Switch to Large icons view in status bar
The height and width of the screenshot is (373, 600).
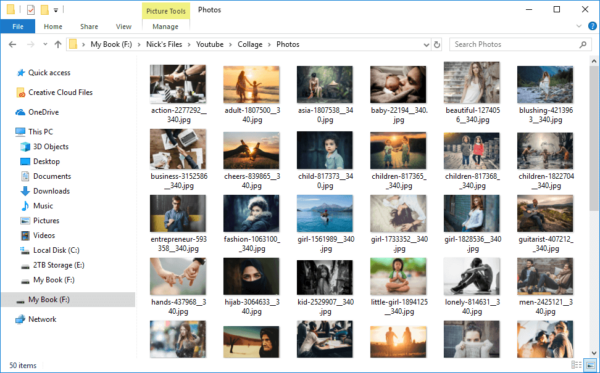click(x=590, y=365)
